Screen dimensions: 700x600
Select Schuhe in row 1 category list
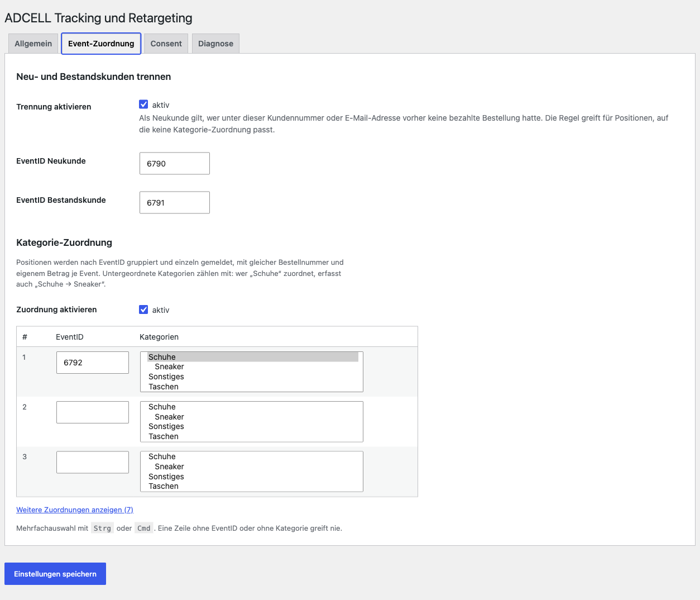tap(252, 357)
